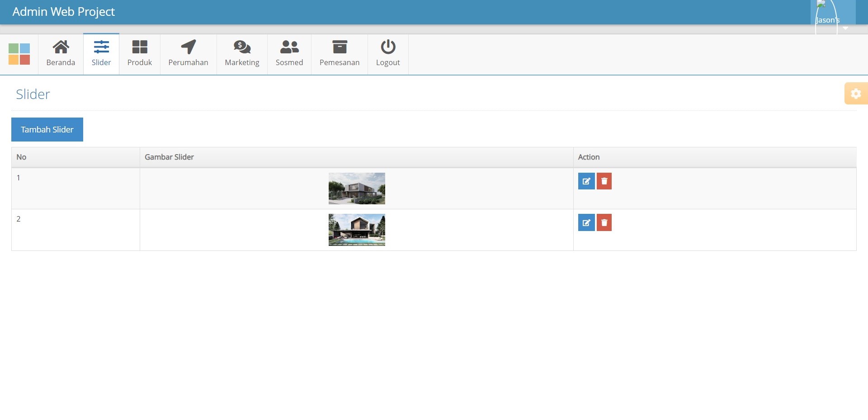The width and height of the screenshot is (868, 420).
Task: Select the Beranda menu item
Action: click(x=61, y=62)
